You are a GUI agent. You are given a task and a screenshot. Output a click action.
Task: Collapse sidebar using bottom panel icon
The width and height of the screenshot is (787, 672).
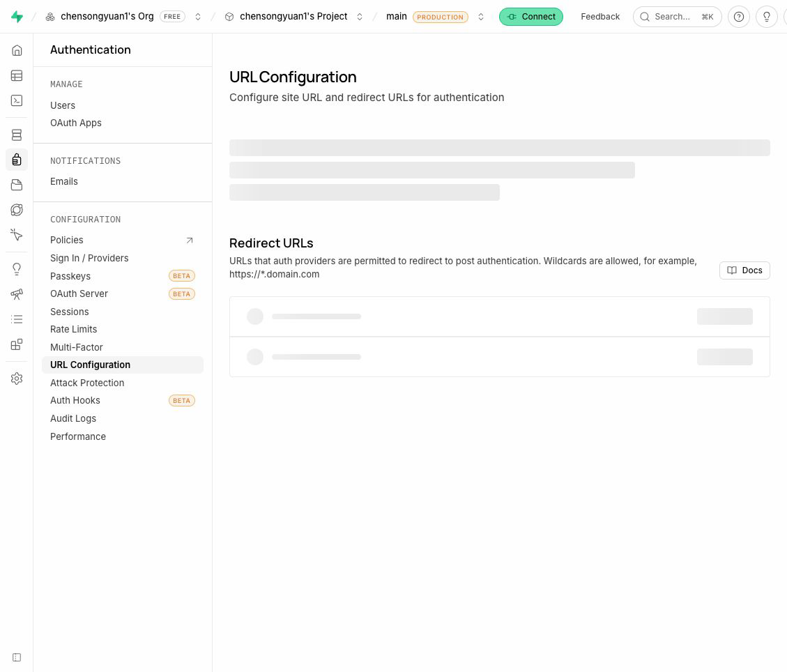(x=17, y=657)
